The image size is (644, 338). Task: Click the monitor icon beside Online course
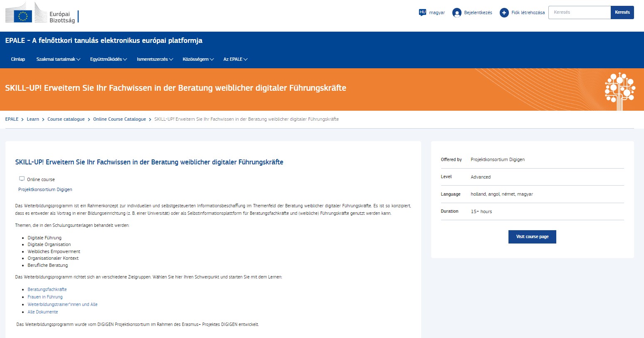tap(22, 179)
